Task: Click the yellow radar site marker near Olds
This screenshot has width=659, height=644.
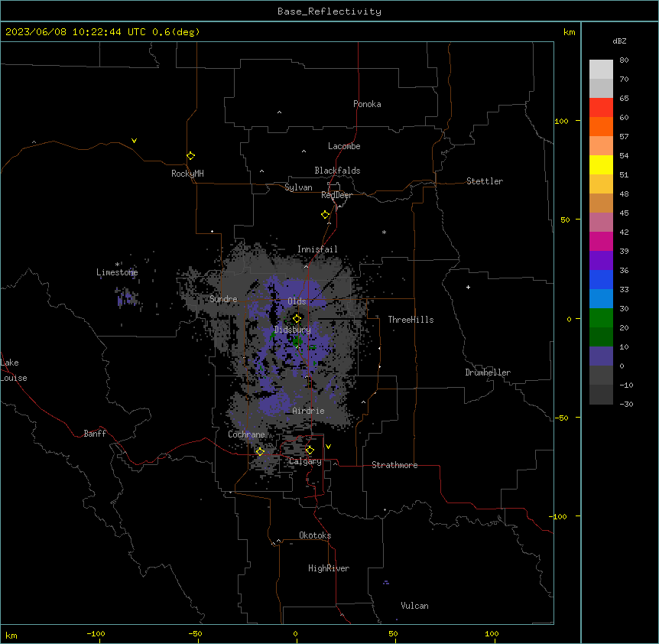Action: (297, 318)
